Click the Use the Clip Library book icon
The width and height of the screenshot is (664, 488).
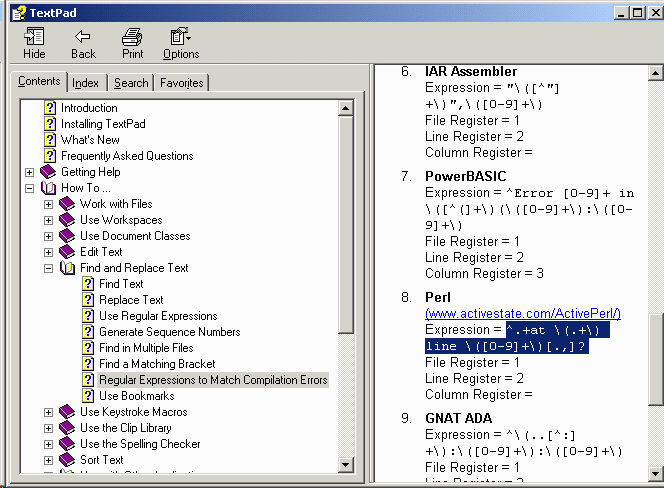click(x=67, y=428)
